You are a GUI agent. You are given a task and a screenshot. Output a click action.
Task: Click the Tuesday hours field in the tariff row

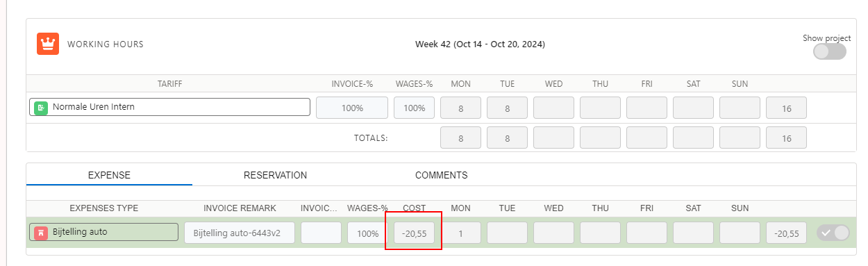[507, 108]
